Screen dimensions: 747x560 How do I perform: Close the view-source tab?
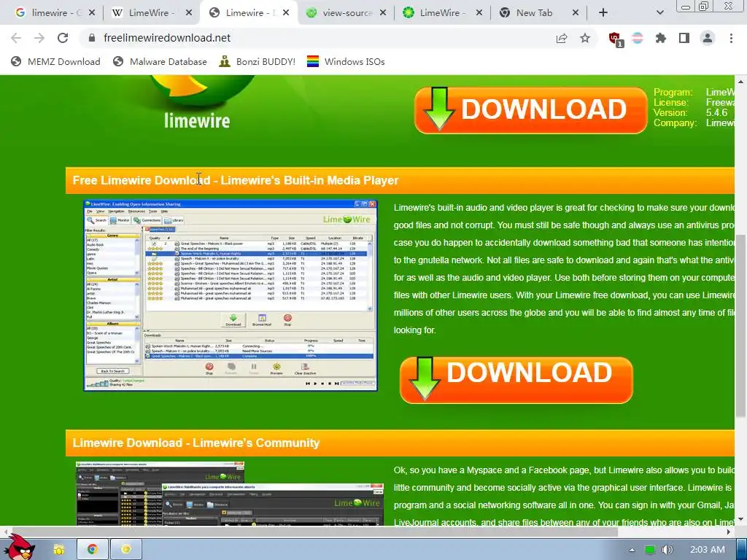[x=383, y=13]
